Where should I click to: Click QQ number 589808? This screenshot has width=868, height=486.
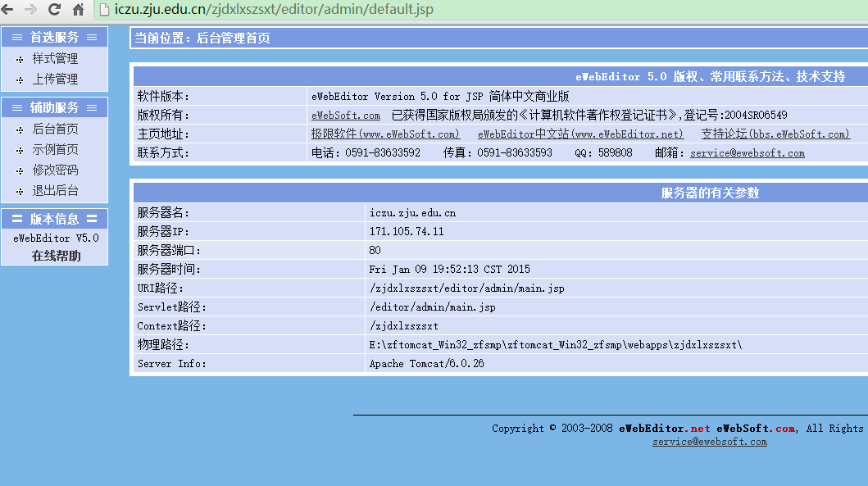pos(615,152)
